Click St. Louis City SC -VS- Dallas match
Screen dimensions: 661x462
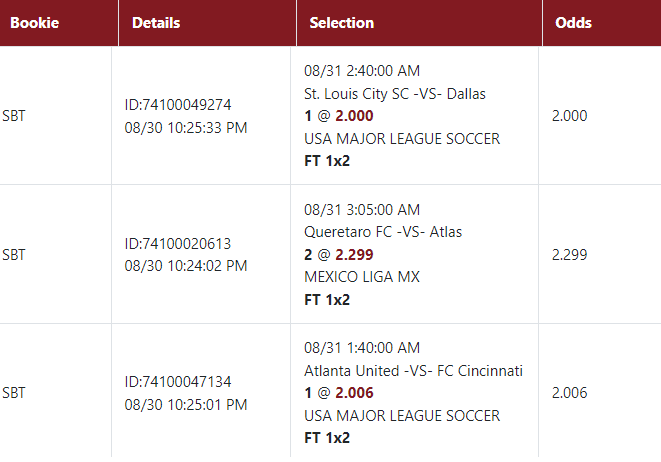(x=395, y=94)
